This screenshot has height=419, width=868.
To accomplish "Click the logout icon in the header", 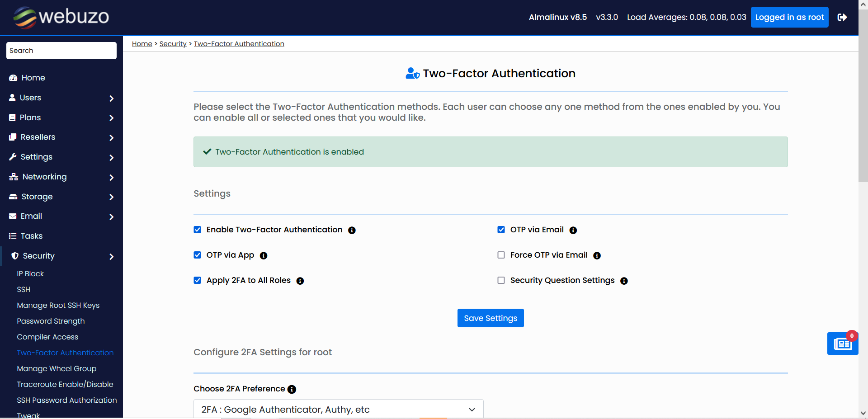I will click(842, 17).
